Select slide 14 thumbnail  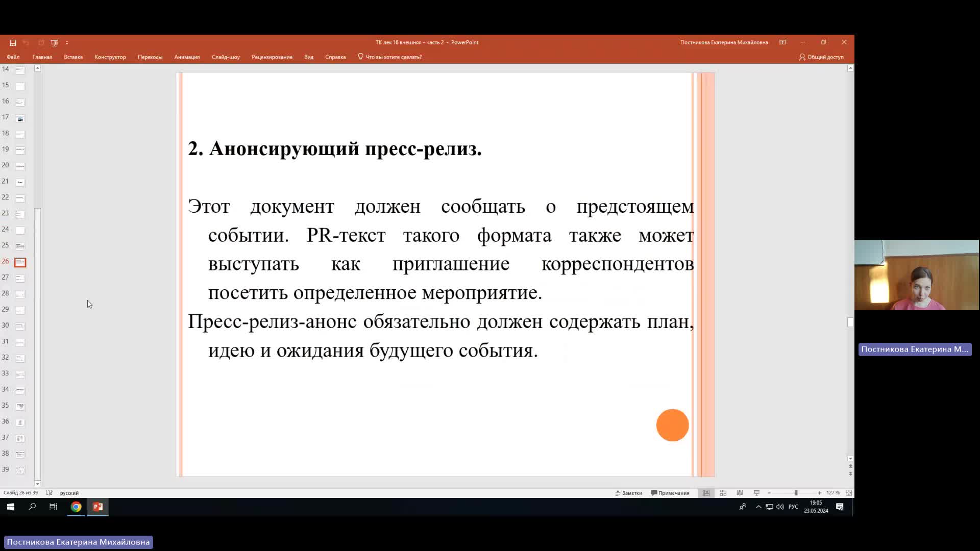pyautogui.click(x=20, y=70)
